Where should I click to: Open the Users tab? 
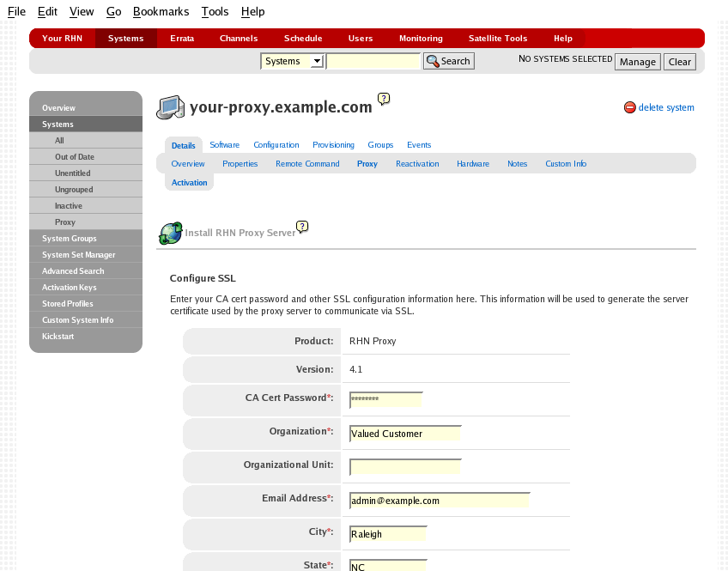(361, 39)
